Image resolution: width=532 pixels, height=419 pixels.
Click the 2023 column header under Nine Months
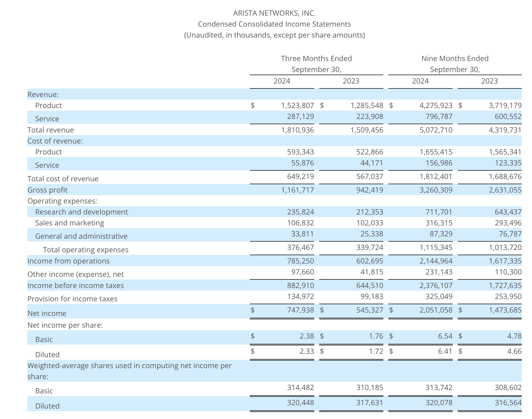pos(490,81)
